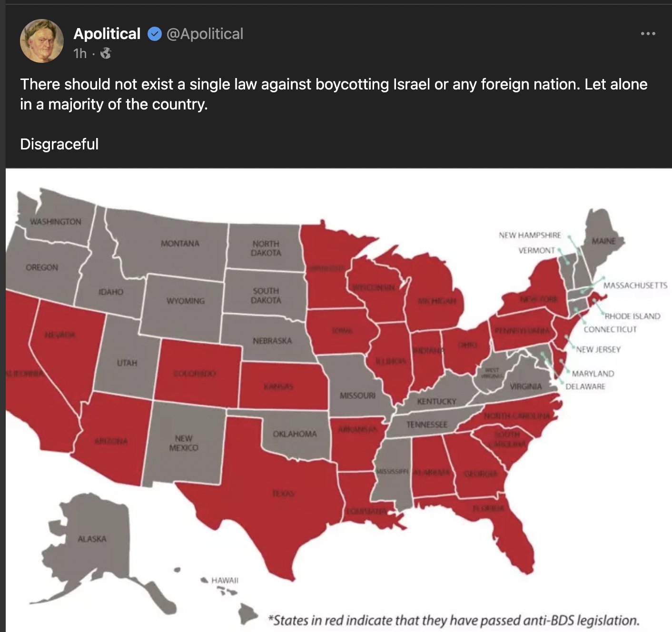Click the 1h post timestamp
Image resolution: width=672 pixels, height=632 pixels.
(x=80, y=53)
